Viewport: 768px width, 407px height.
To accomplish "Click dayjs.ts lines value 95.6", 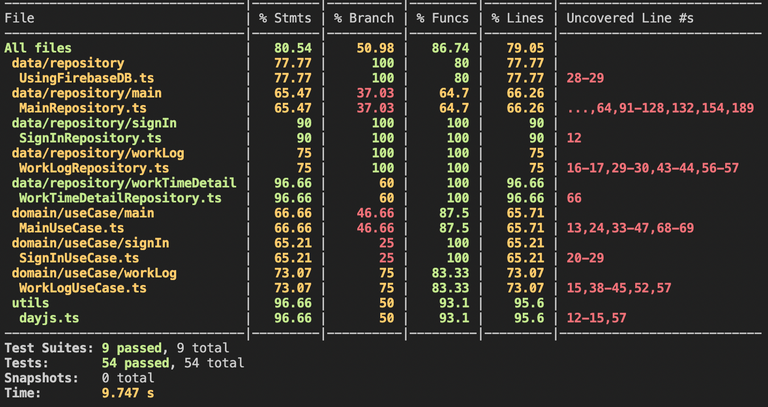I will coord(529,318).
